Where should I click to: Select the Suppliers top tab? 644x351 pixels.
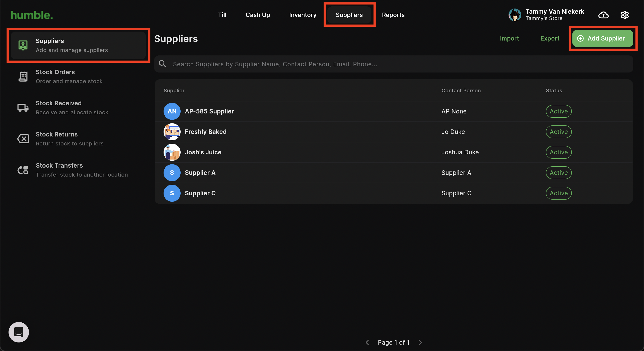click(349, 15)
